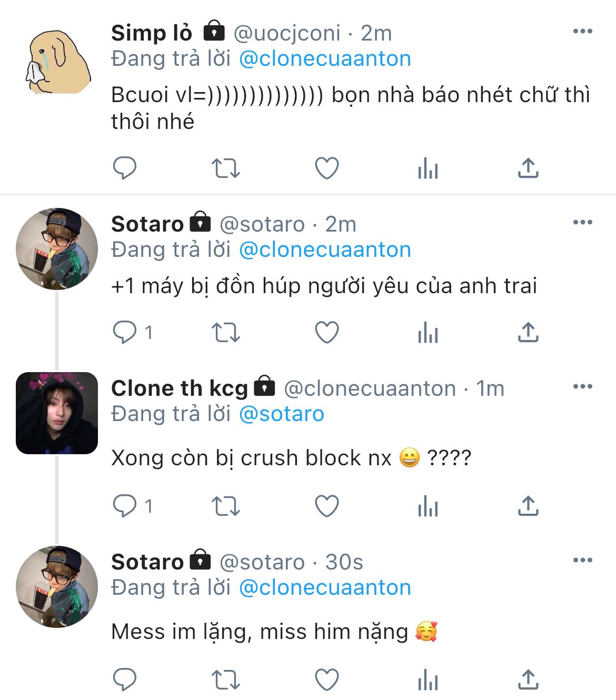Screen dimensions: 616x700
Task: Like Sotaro's '+1 máy bị đồn' tweet
Action: point(326,333)
